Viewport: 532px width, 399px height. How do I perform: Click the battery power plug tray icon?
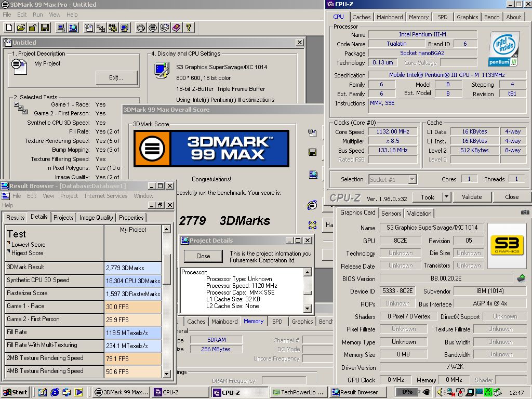click(x=427, y=392)
